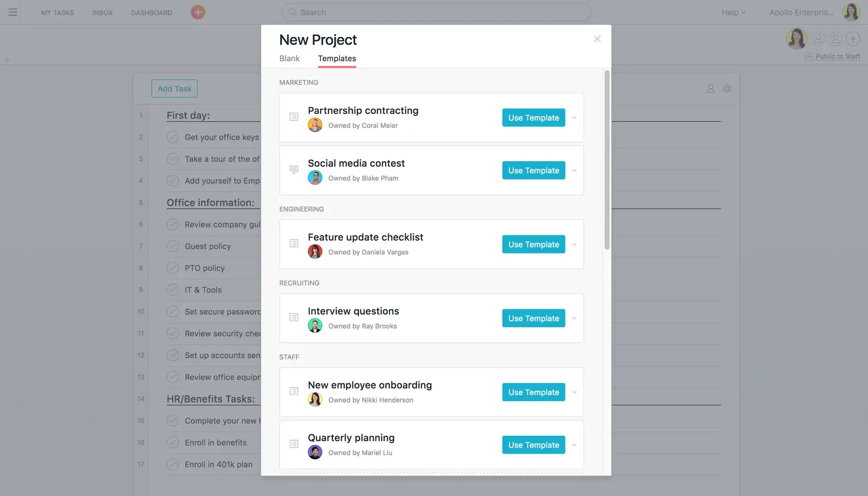868x496 pixels.
Task: Click the project member photo avatar
Action: [796, 39]
